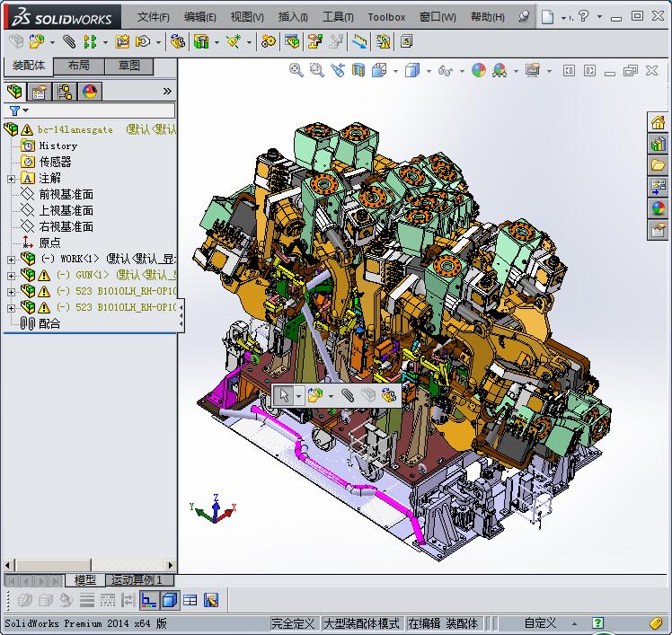
Task: Select the 前视基准面 plane in tree
Action: (x=66, y=195)
